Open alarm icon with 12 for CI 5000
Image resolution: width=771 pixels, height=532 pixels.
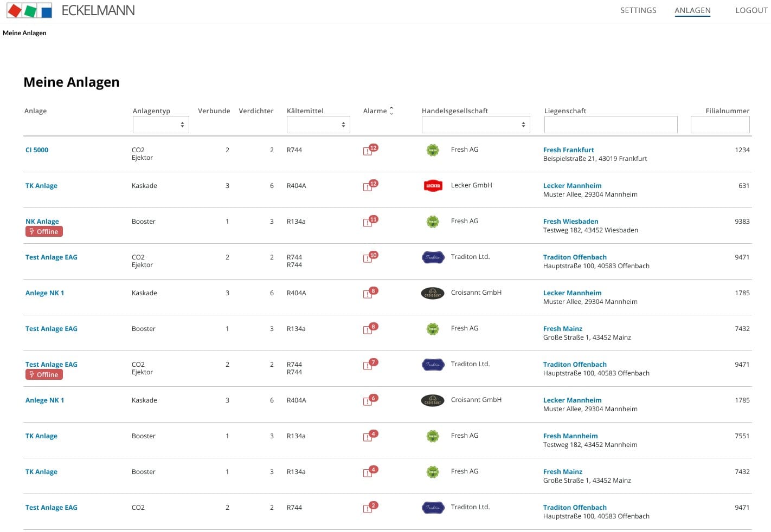(x=370, y=150)
